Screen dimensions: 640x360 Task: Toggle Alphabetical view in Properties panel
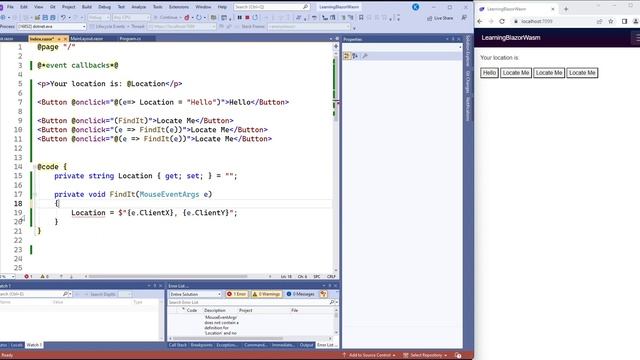pos(355,56)
